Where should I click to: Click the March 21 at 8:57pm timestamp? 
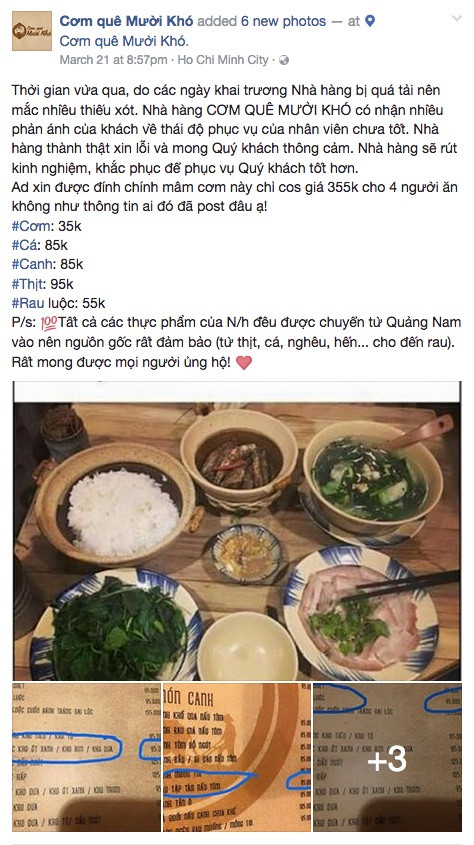point(113,60)
